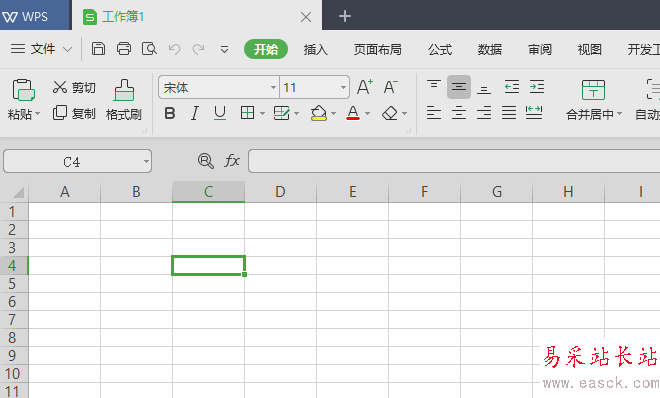
Task: Select column D header
Action: click(x=280, y=192)
